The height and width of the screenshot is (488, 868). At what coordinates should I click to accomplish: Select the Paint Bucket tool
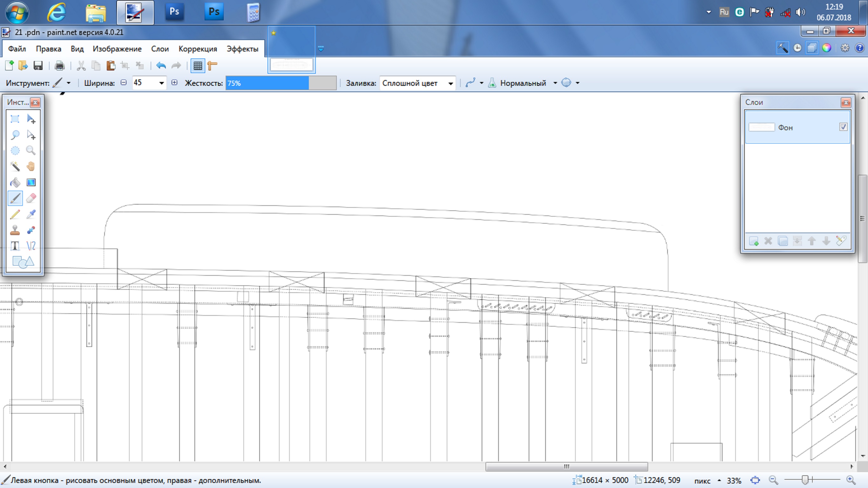coord(15,182)
